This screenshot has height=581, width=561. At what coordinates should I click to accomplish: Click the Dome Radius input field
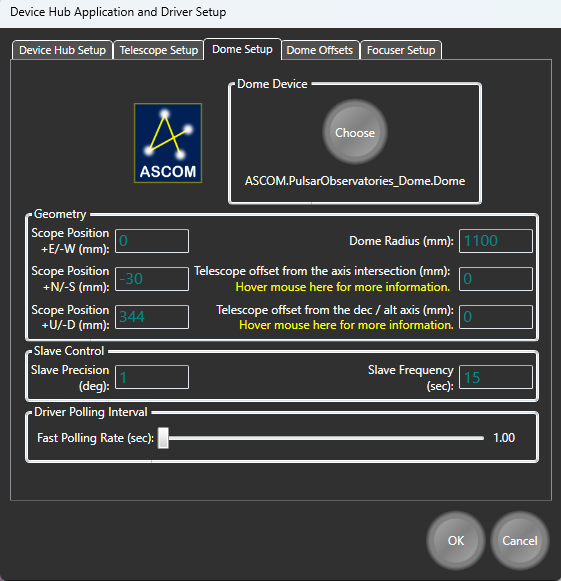click(x=496, y=241)
